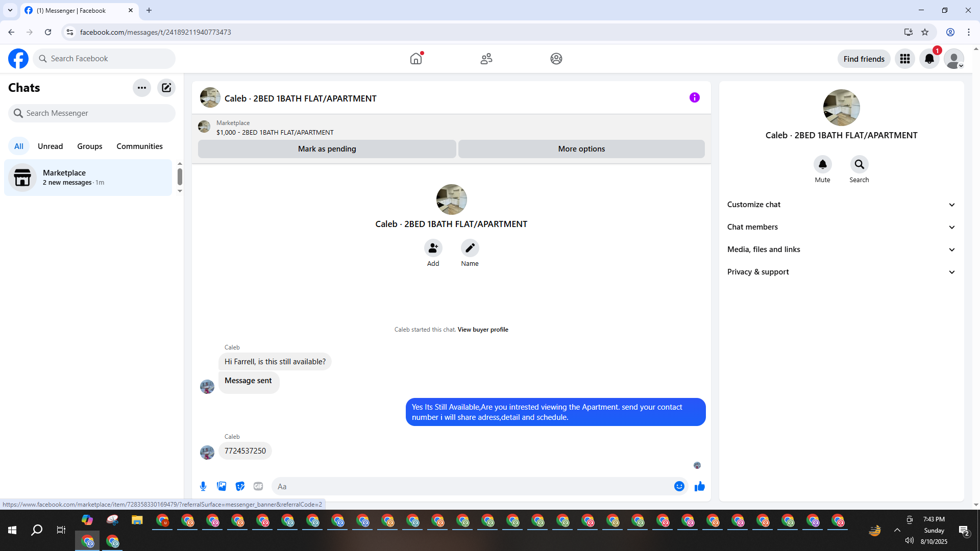Open the compose new message icon
The height and width of the screenshot is (551, 980).
click(166, 88)
